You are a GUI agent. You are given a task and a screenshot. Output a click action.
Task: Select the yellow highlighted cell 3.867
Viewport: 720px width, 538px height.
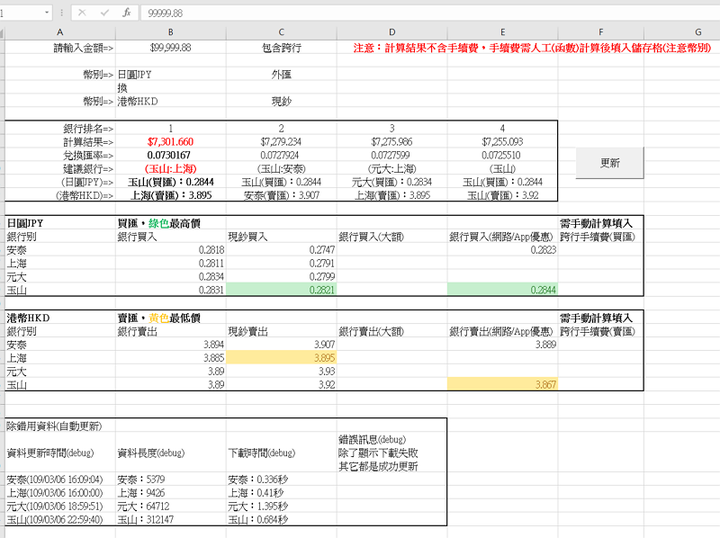coord(502,384)
